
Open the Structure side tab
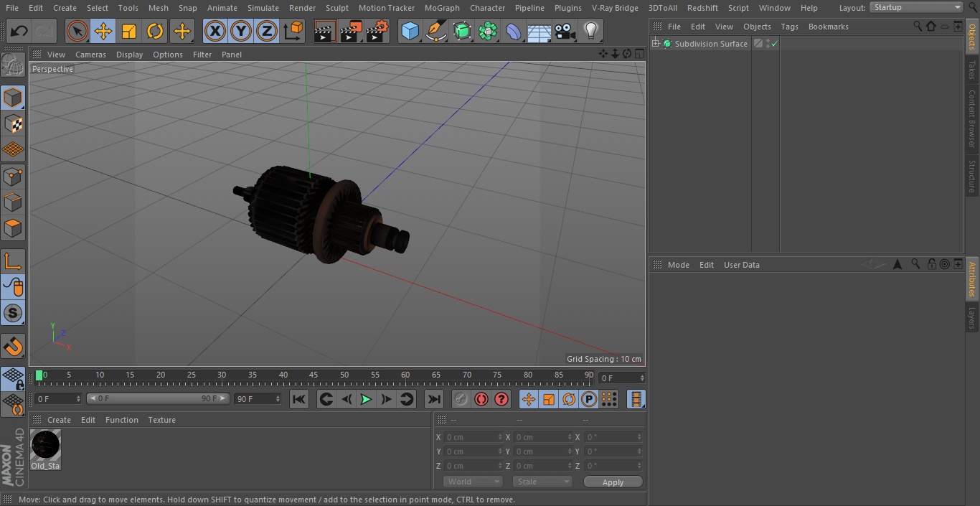click(x=972, y=176)
